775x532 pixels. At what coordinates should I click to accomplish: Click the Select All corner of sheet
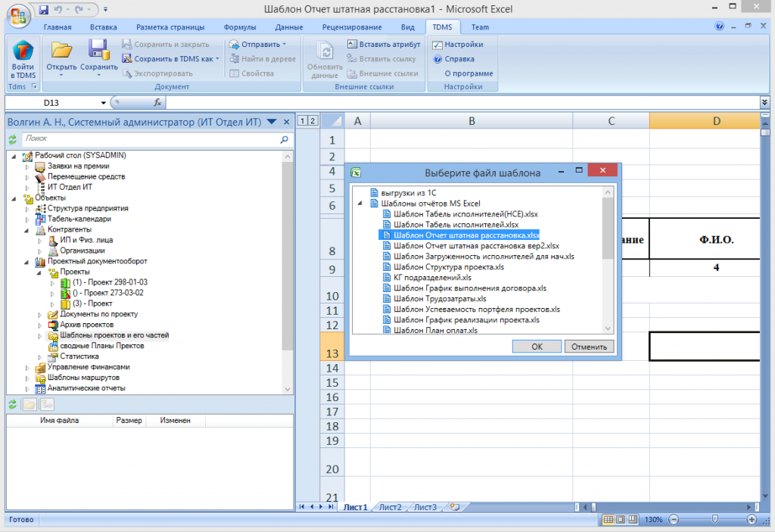(332, 121)
